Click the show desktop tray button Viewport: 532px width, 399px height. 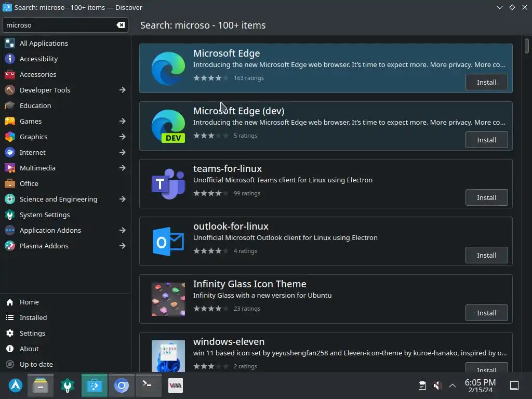tap(514, 385)
